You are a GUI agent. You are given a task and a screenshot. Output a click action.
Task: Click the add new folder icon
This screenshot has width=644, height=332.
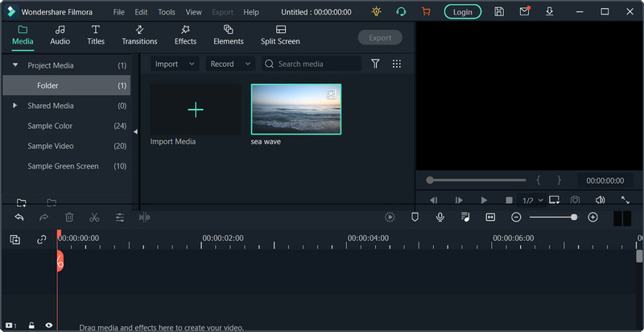point(22,202)
